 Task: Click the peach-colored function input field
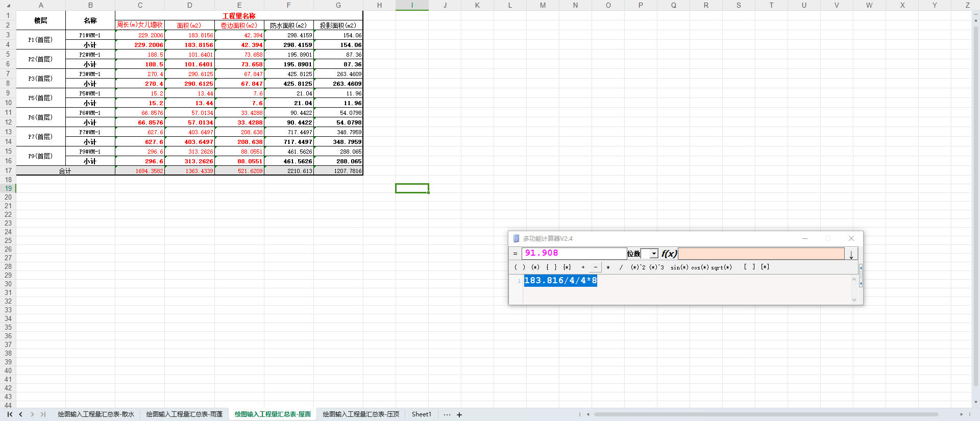pos(761,254)
